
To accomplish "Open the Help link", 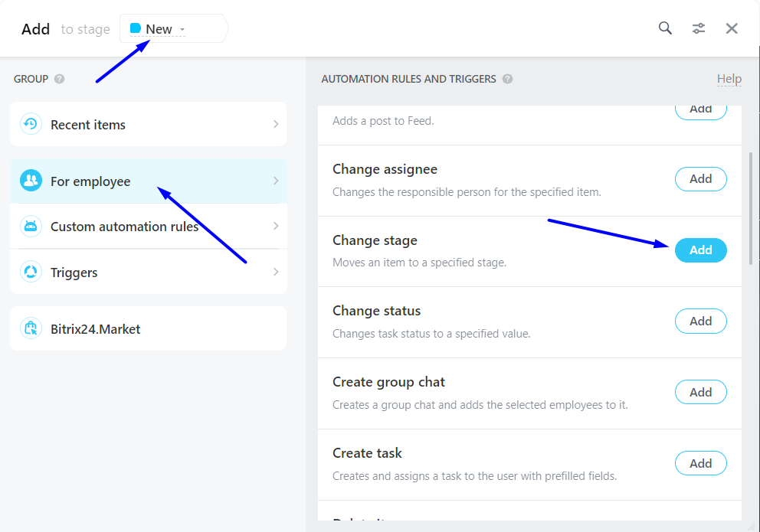I will (729, 79).
